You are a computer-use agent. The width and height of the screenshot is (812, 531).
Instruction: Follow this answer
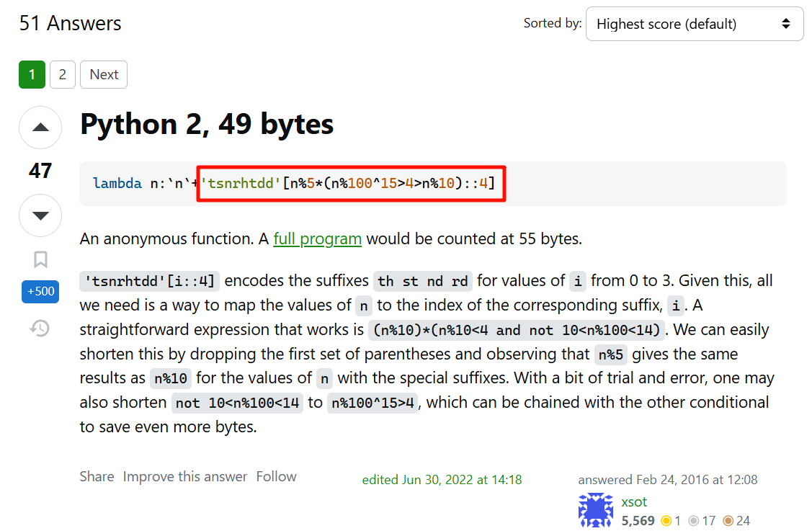pyautogui.click(x=276, y=476)
